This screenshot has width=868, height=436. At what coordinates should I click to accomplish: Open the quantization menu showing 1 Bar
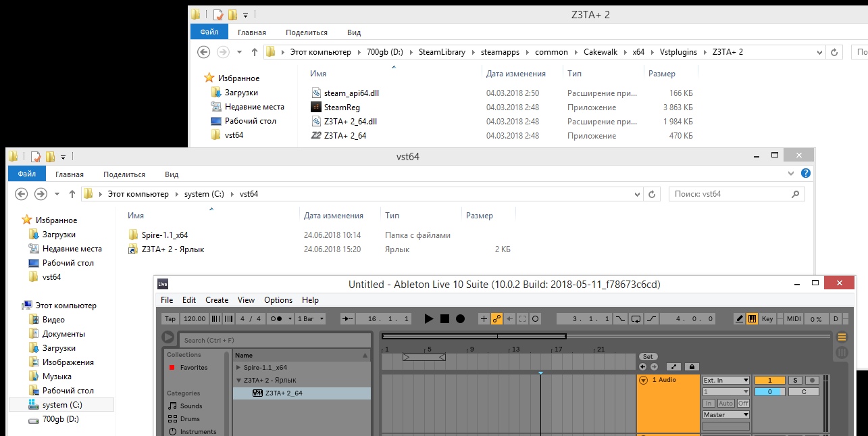click(311, 318)
